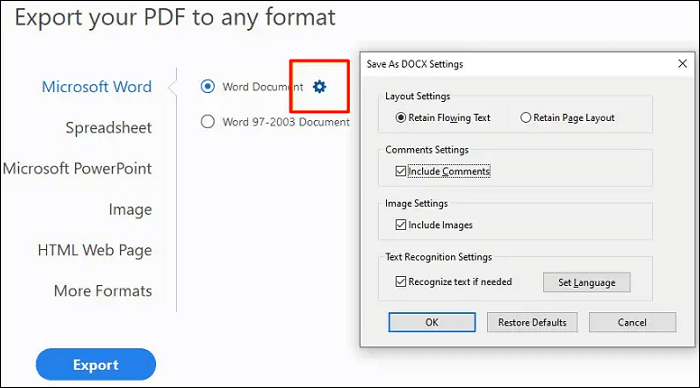Viewport: 700px width, 388px height.
Task: Toggle the Include Comments checkbox
Action: pyautogui.click(x=400, y=171)
